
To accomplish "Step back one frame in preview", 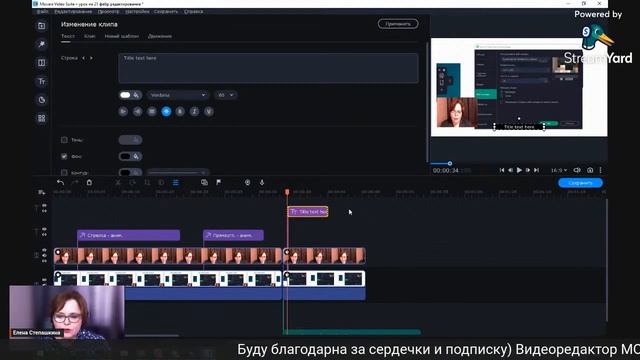I will tap(510, 170).
